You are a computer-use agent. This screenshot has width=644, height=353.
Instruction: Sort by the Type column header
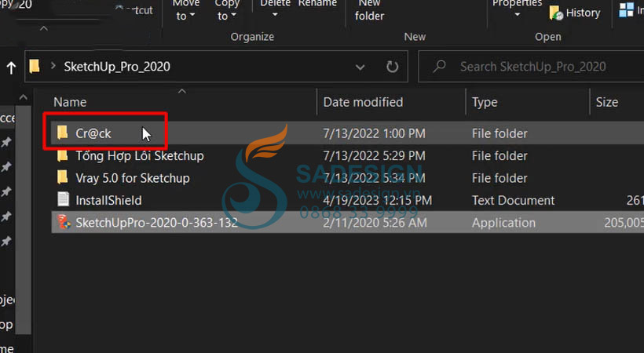[485, 102]
